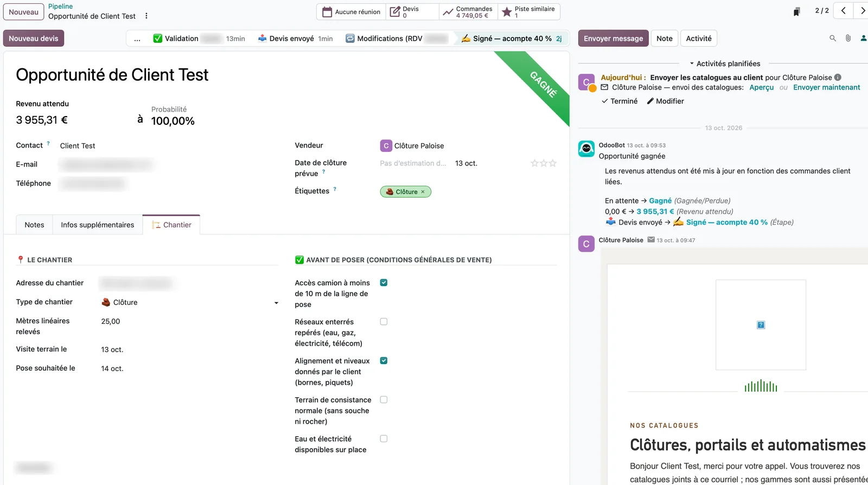The width and height of the screenshot is (868, 485).
Task: Click the Aucune réunion calendar button
Action: click(352, 12)
